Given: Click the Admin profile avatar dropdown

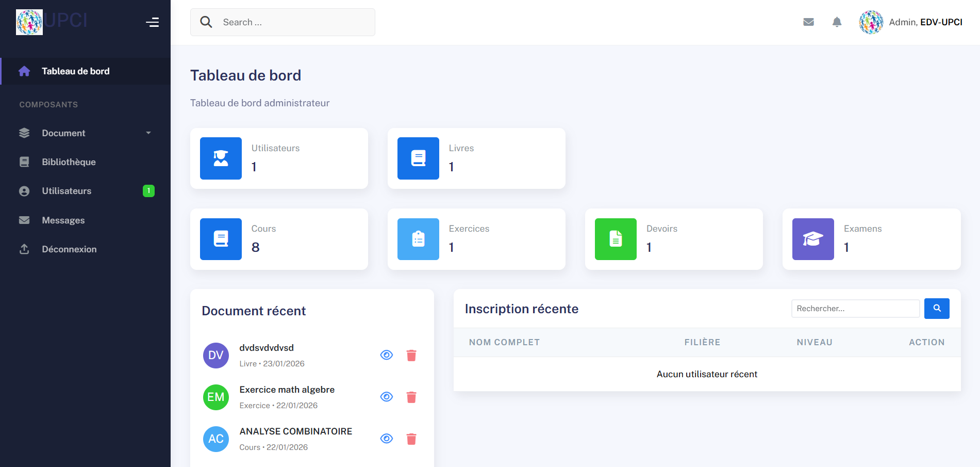Looking at the screenshot, I should pos(871,22).
